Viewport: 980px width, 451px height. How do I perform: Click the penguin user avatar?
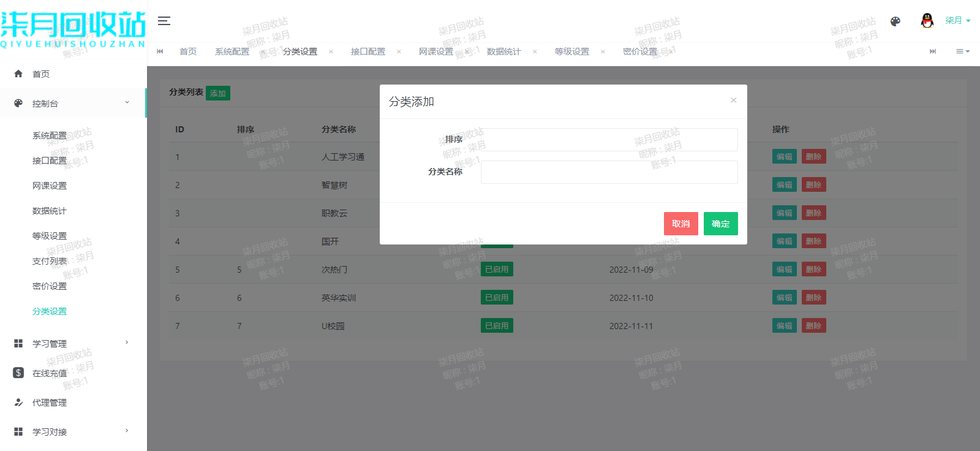927,21
